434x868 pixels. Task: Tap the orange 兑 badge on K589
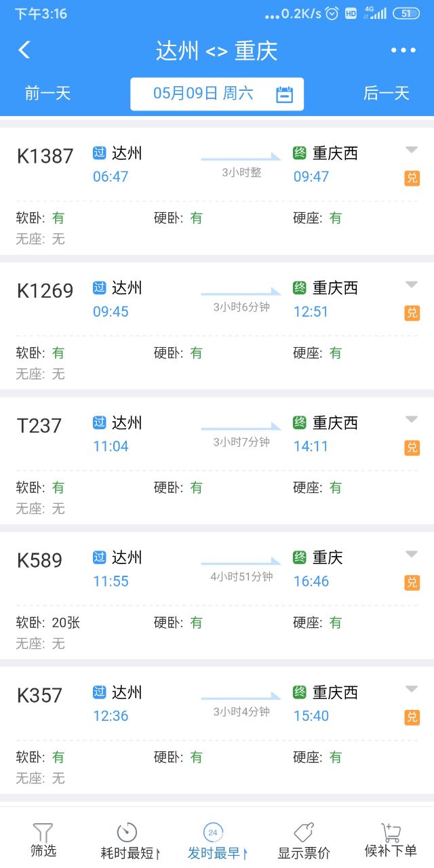412,583
